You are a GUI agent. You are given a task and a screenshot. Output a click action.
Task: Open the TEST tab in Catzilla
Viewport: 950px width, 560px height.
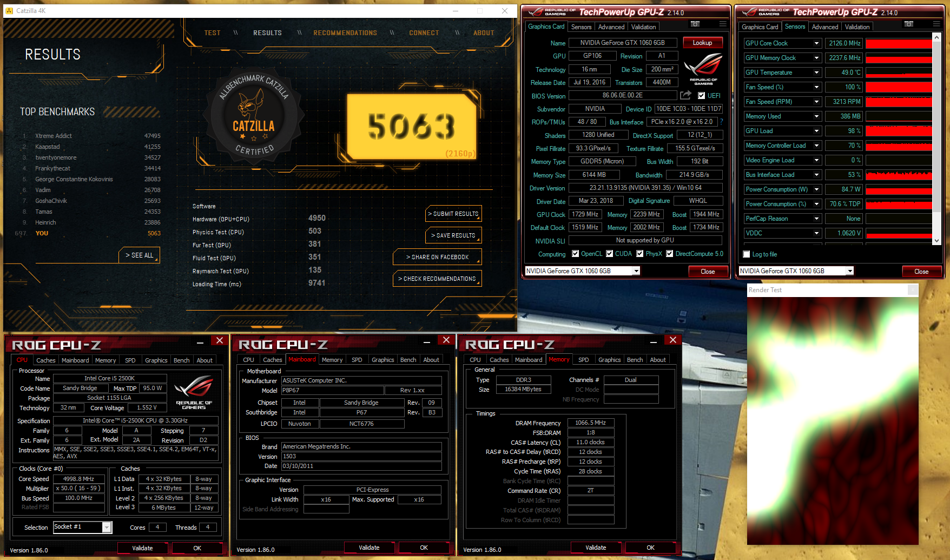pos(212,33)
